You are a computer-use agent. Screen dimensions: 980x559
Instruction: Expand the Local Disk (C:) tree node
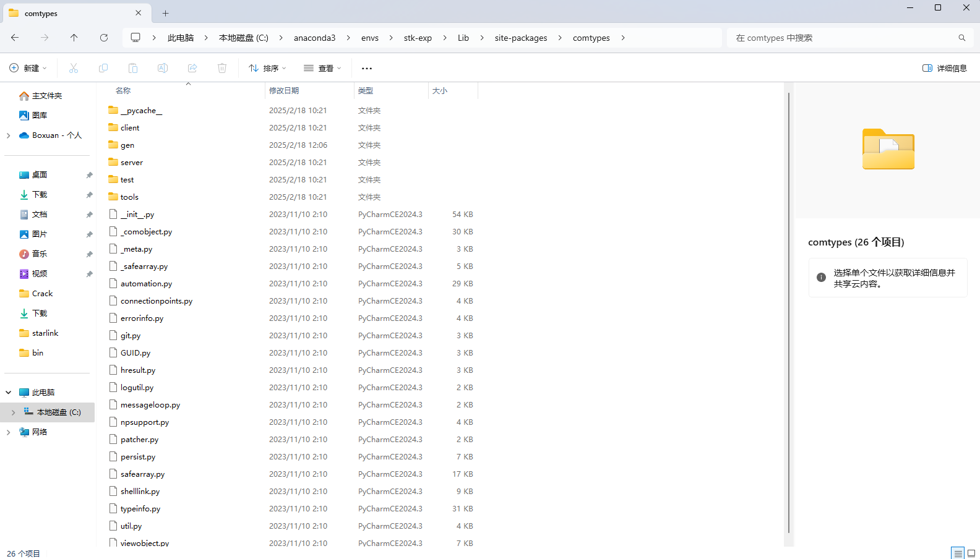[13, 412]
